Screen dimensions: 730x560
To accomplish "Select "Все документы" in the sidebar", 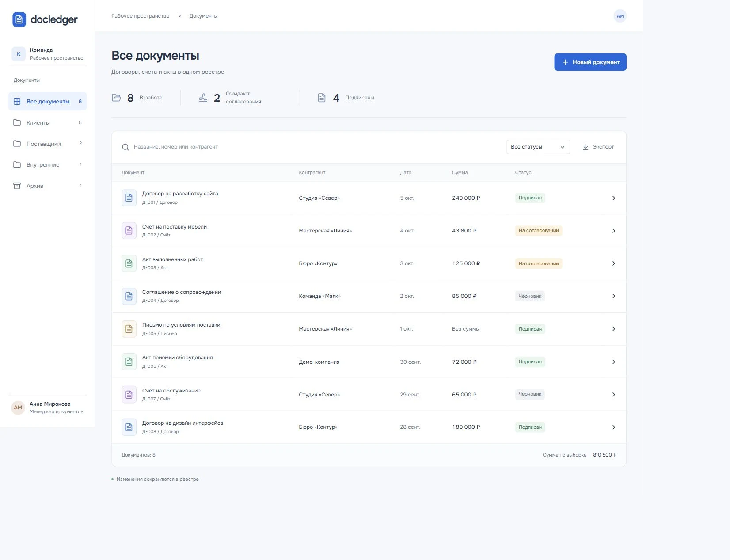I will (x=47, y=101).
